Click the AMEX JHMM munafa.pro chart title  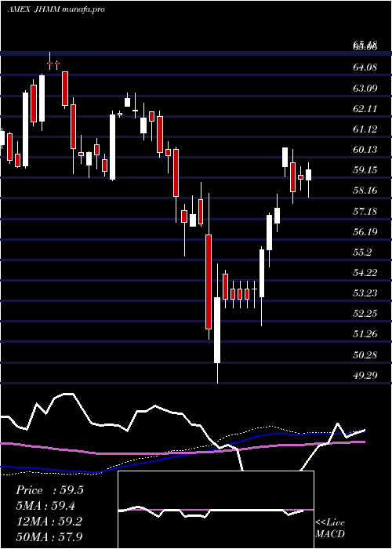click(x=56, y=9)
